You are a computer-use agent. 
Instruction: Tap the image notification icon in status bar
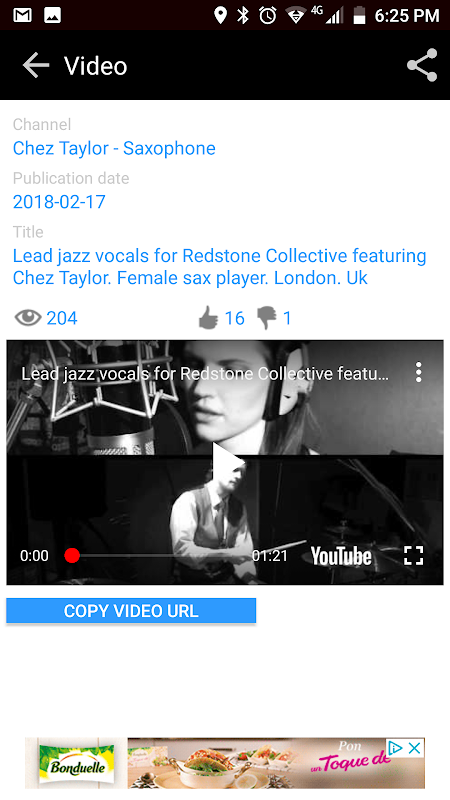pyautogui.click(x=53, y=15)
